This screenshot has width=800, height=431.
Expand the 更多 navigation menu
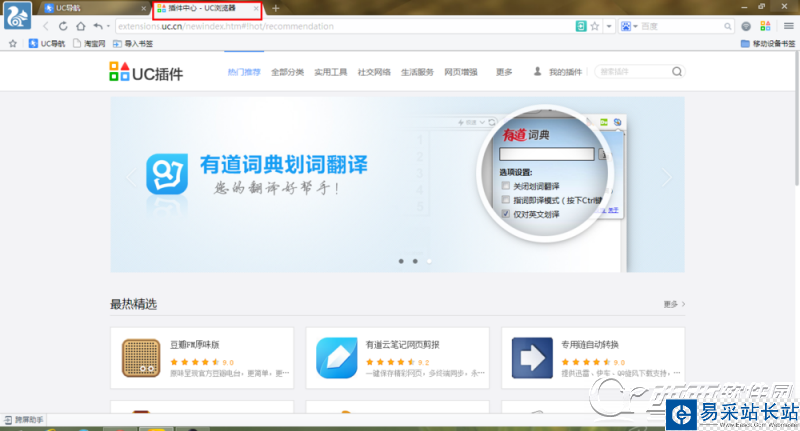click(504, 72)
